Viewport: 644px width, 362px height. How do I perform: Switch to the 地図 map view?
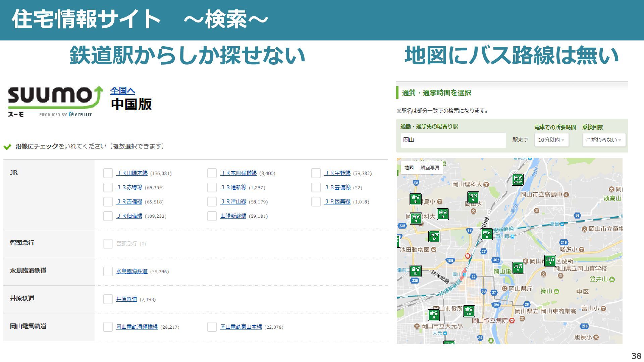409,168
